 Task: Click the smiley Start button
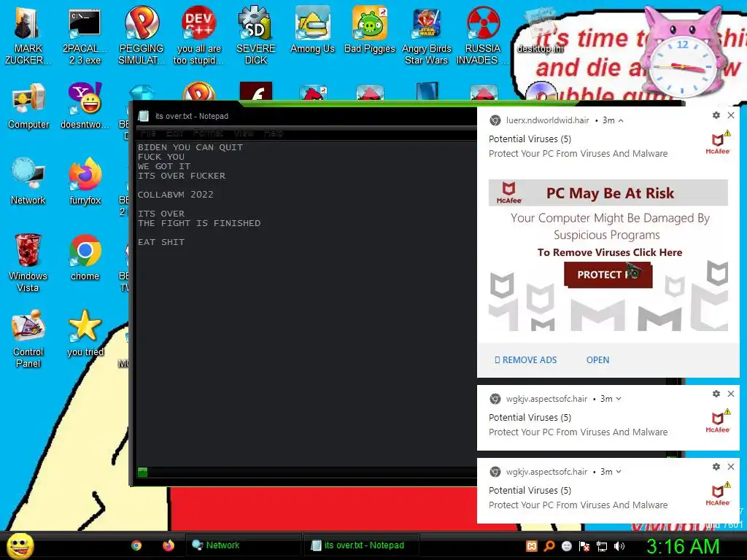20,545
